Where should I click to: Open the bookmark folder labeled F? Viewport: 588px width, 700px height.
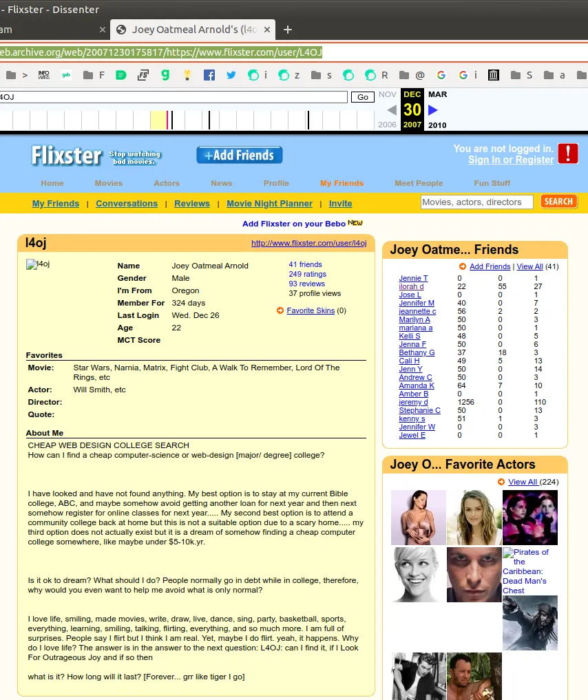pyautogui.click(x=94, y=75)
